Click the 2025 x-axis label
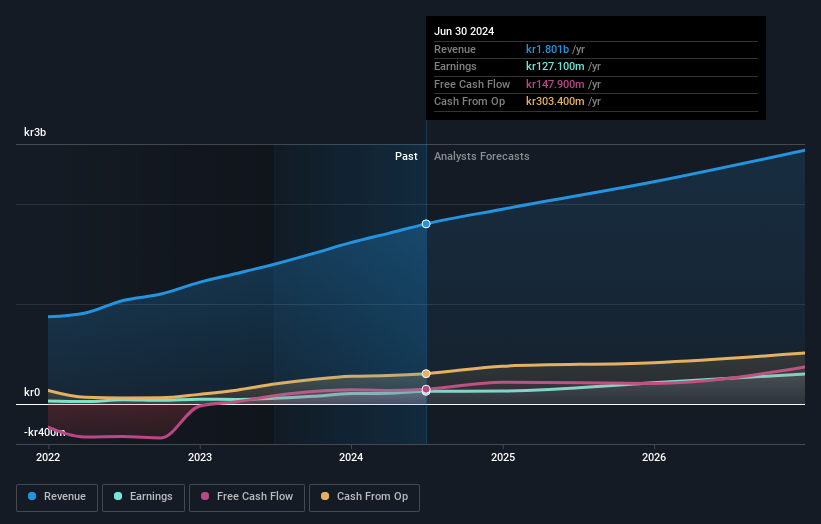The image size is (821, 524). coord(503,457)
